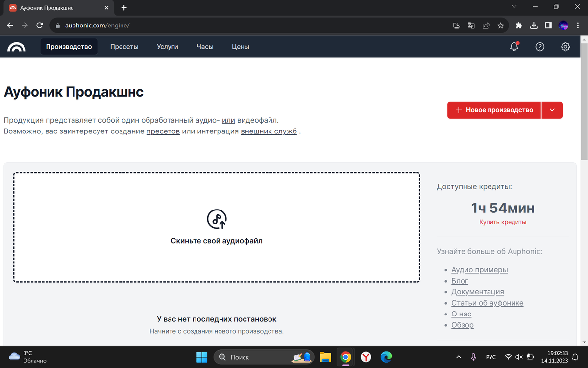
Task: Open File Explorer from taskbar
Action: pos(325,357)
